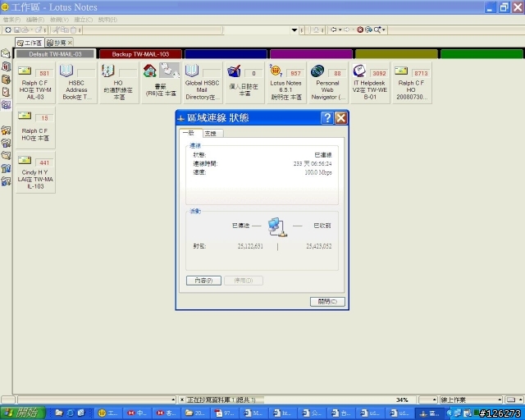Open the HO address book local tile

118,83
